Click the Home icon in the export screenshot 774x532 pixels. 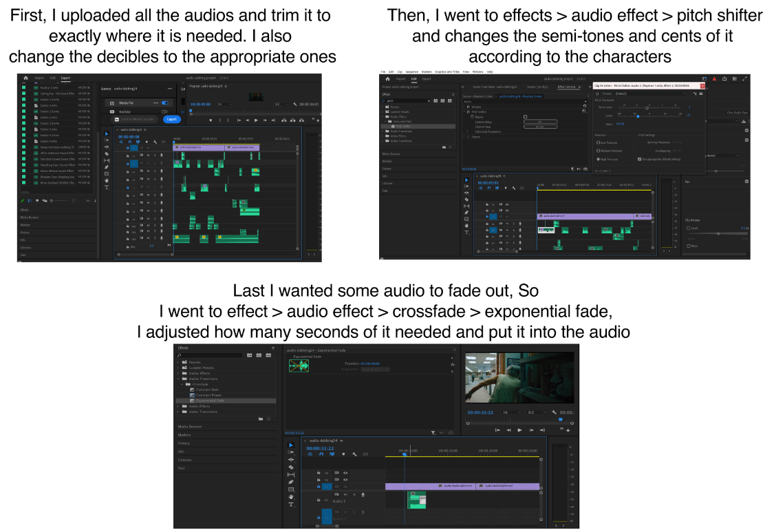(25, 78)
